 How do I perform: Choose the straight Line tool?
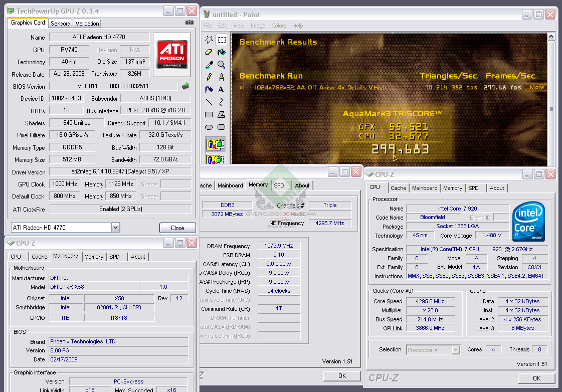209,102
